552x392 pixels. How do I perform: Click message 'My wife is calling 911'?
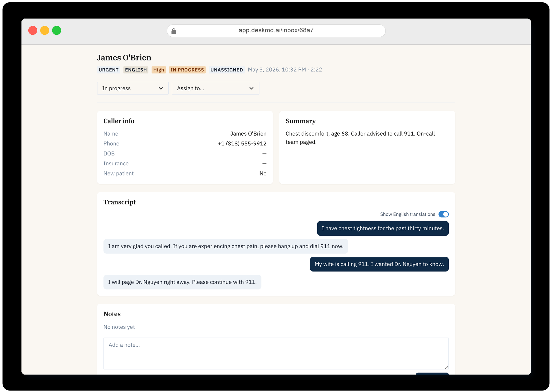coord(379,264)
